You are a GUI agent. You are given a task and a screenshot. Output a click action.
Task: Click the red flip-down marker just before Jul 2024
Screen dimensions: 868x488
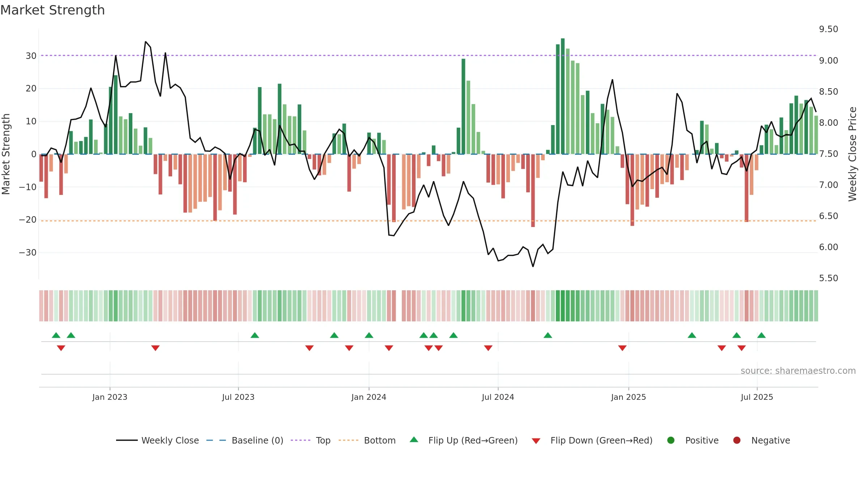[x=488, y=348]
